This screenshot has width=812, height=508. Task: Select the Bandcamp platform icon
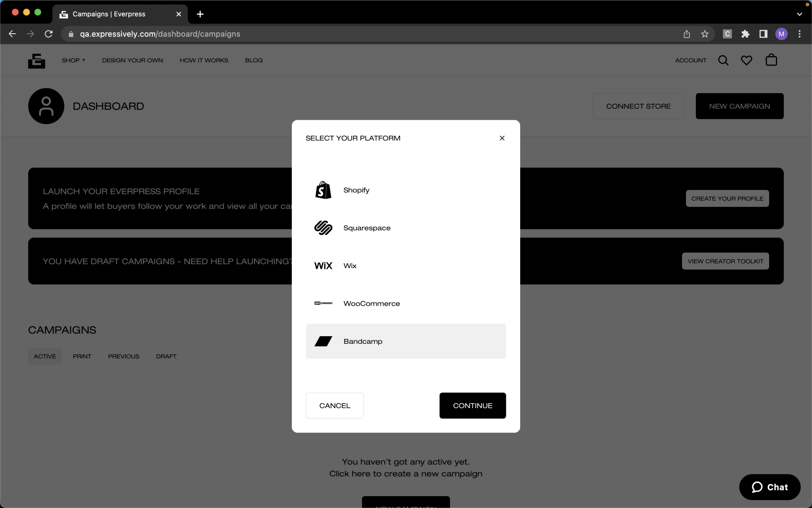click(323, 341)
